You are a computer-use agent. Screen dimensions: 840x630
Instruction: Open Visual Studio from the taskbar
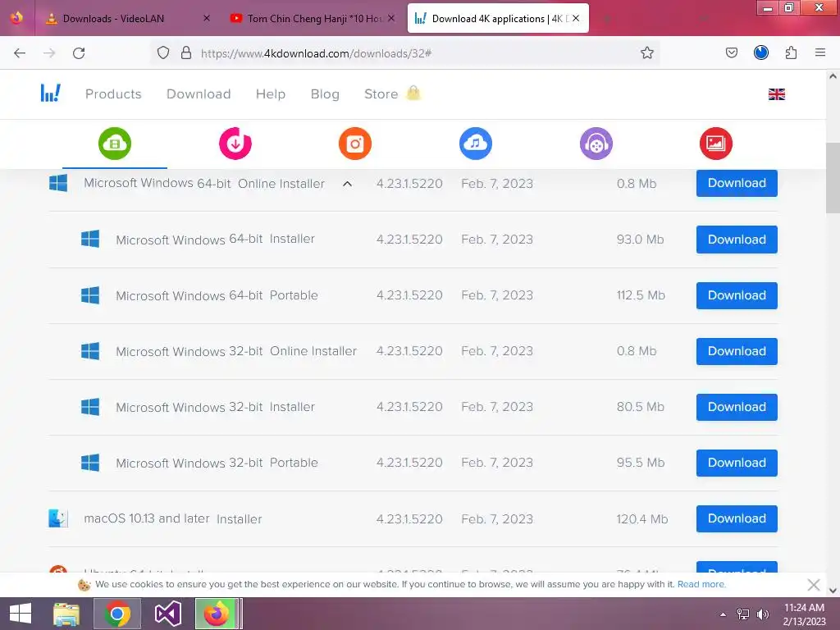[167, 614]
